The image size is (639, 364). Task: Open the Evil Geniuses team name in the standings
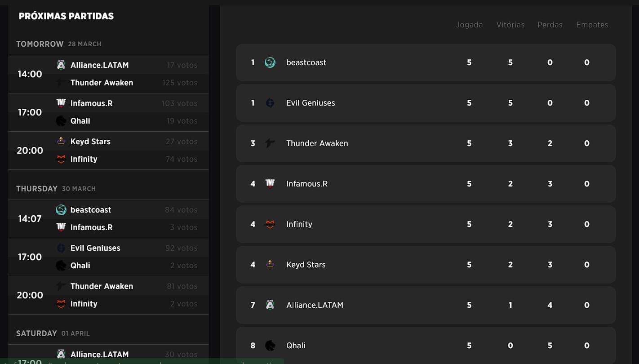point(311,103)
